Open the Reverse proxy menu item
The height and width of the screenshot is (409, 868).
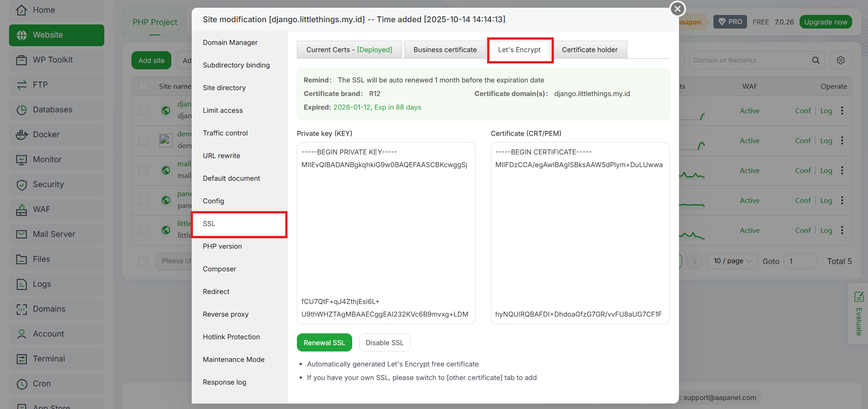point(239,314)
